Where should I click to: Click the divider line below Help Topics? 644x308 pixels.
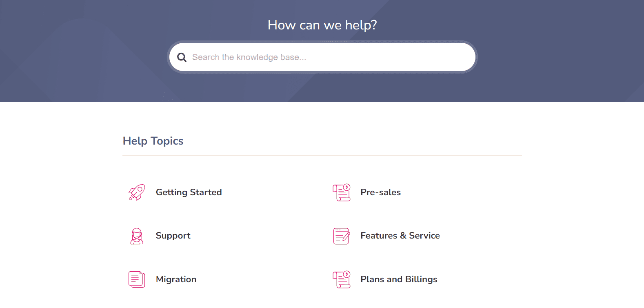pos(322,155)
